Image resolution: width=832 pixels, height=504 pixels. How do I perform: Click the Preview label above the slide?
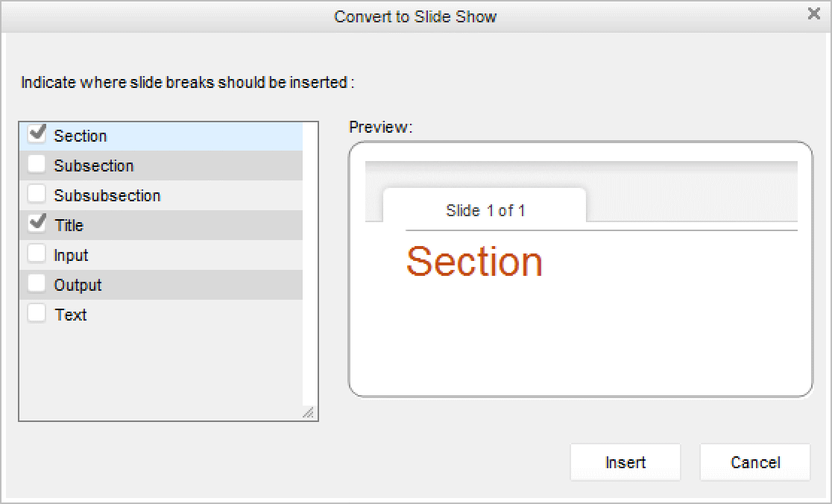pos(380,127)
